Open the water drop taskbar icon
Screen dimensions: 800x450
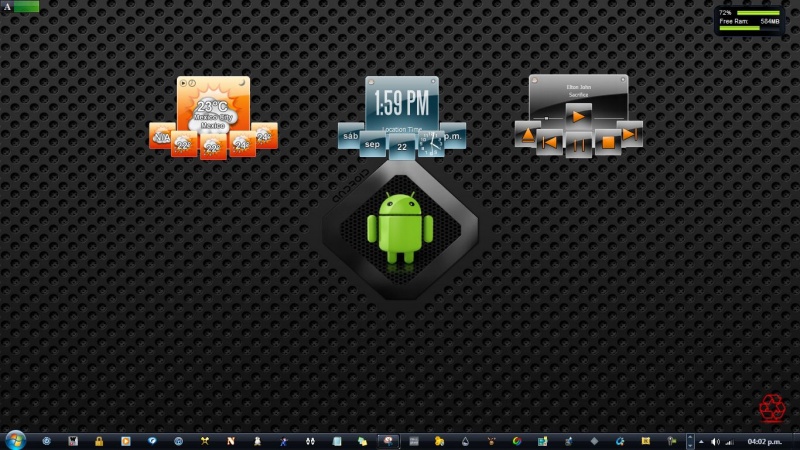click(x=465, y=441)
